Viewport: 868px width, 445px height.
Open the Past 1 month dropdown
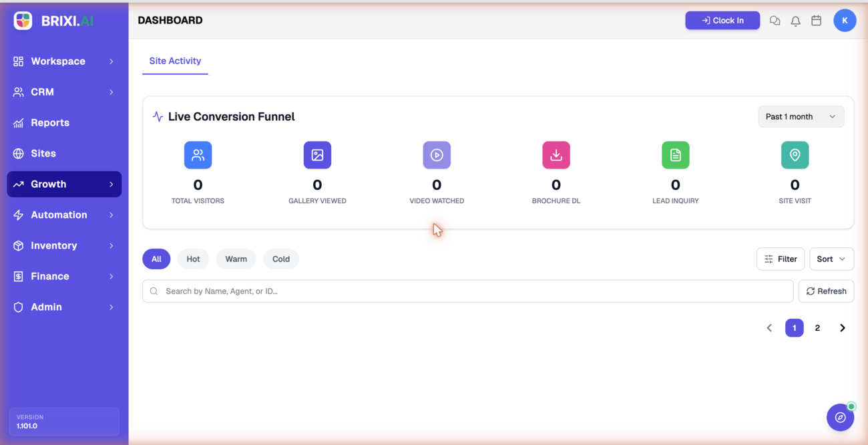point(801,117)
